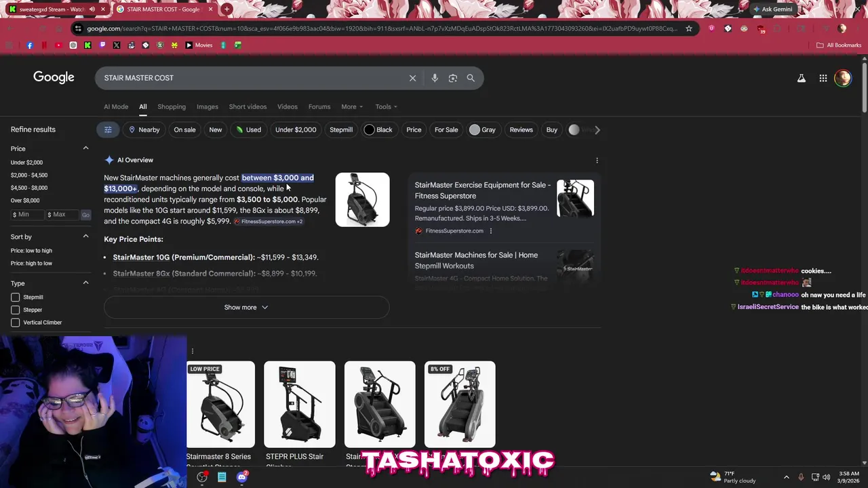Filter price Under $2,000 in sidebar

[26, 163]
